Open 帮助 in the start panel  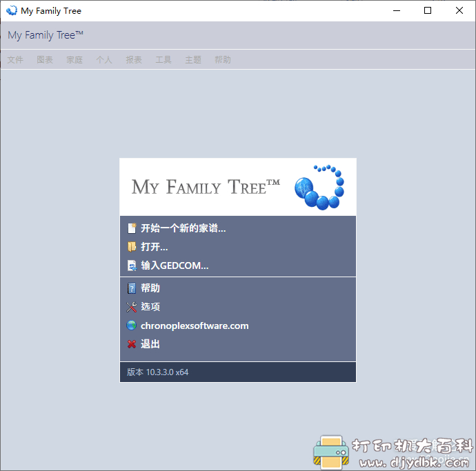tap(150, 288)
